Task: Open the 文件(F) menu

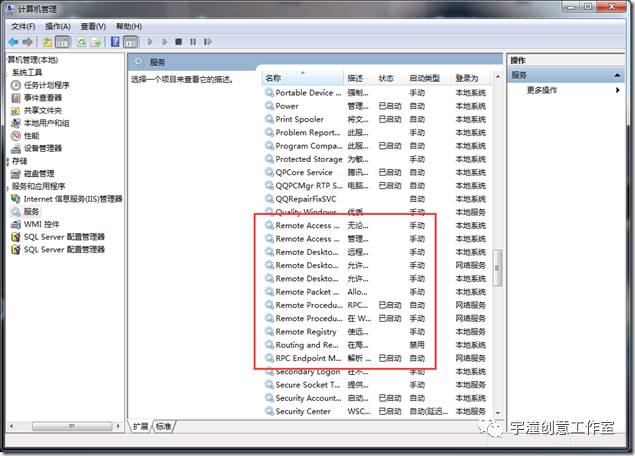Action: pos(23,27)
